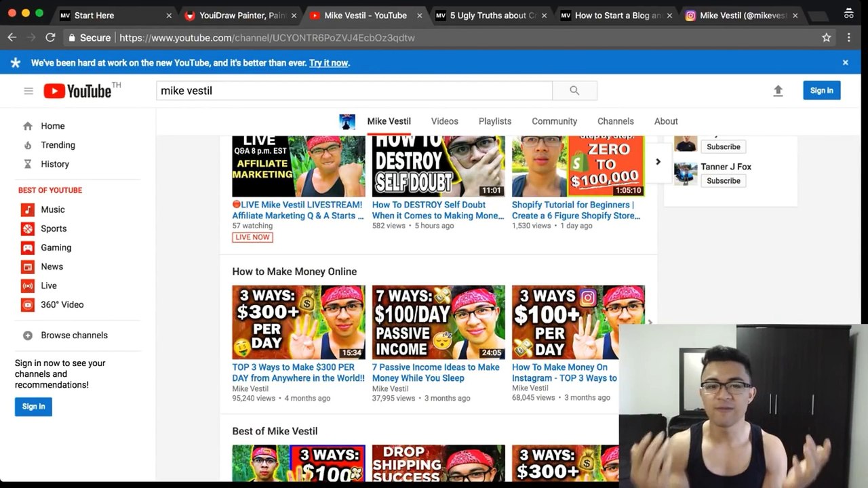
Task: Click the News category icon
Action: pyautogui.click(x=28, y=267)
